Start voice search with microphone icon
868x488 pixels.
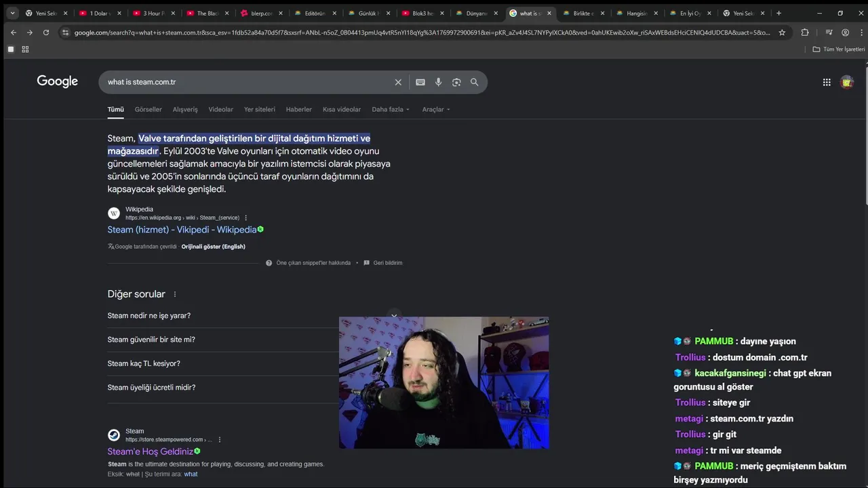pyautogui.click(x=439, y=82)
